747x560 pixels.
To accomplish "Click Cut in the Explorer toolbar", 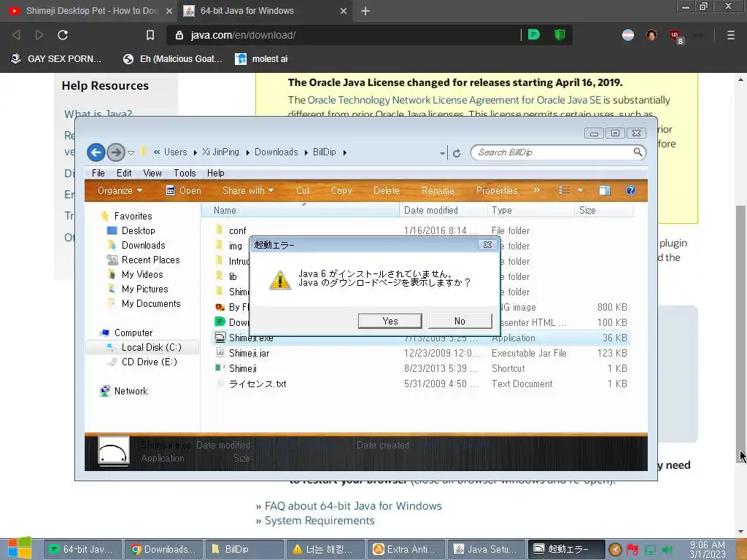I will [x=303, y=190].
